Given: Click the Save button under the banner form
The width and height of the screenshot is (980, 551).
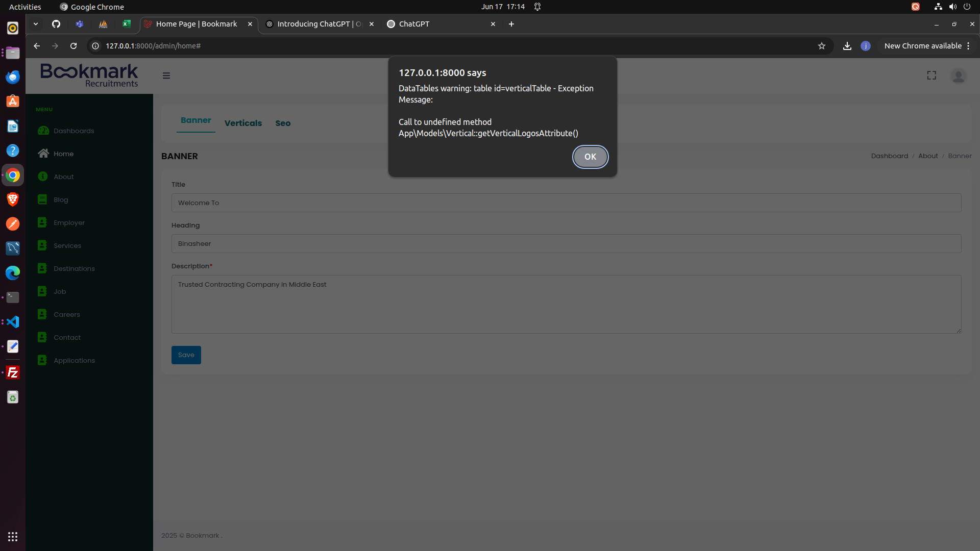Looking at the screenshot, I should point(186,355).
